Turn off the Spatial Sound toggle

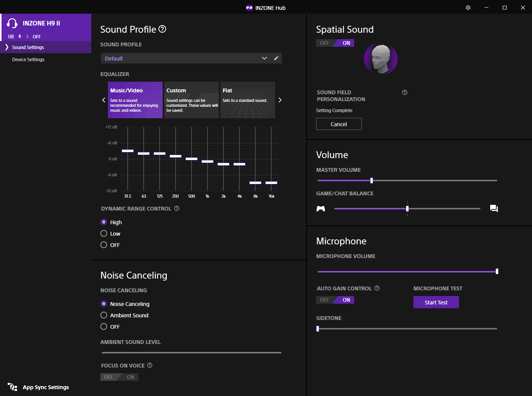(324, 43)
